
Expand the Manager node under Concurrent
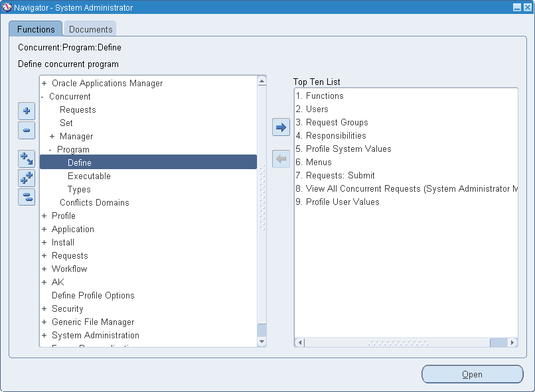coord(52,137)
